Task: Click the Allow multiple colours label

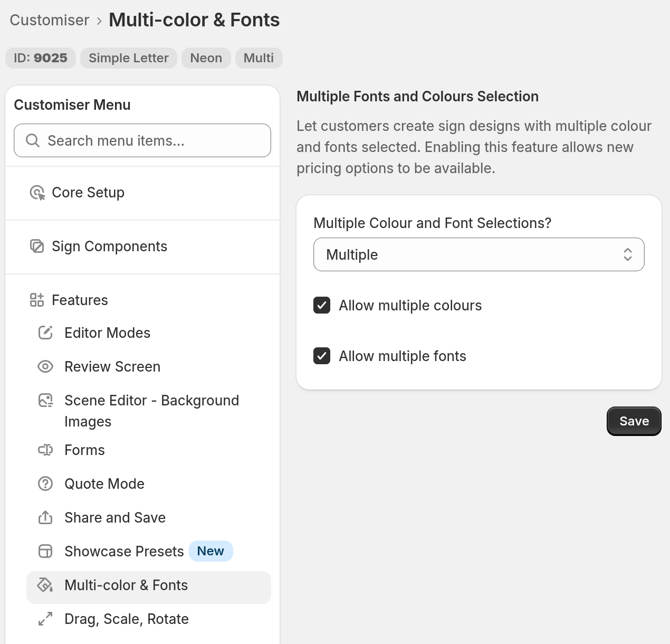Action: pos(410,305)
